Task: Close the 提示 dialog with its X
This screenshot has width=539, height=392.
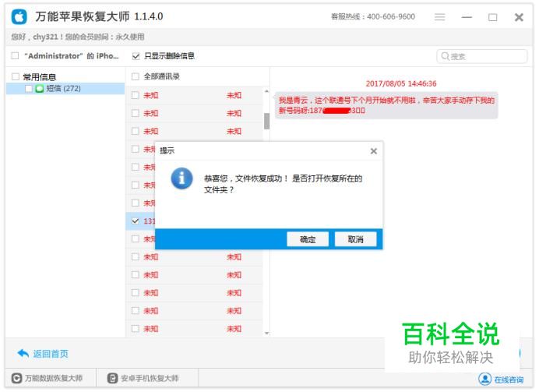Action: pos(374,151)
